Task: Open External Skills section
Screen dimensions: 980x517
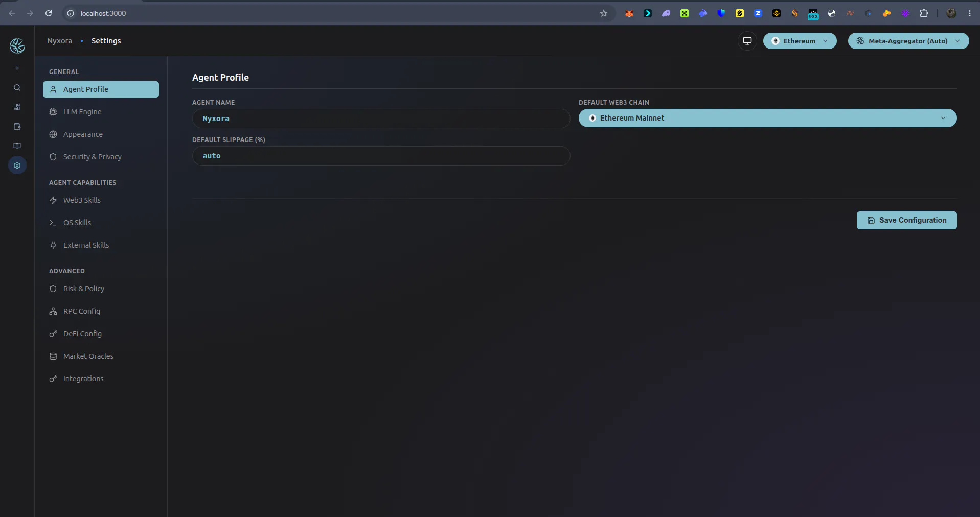Action: coord(101,245)
